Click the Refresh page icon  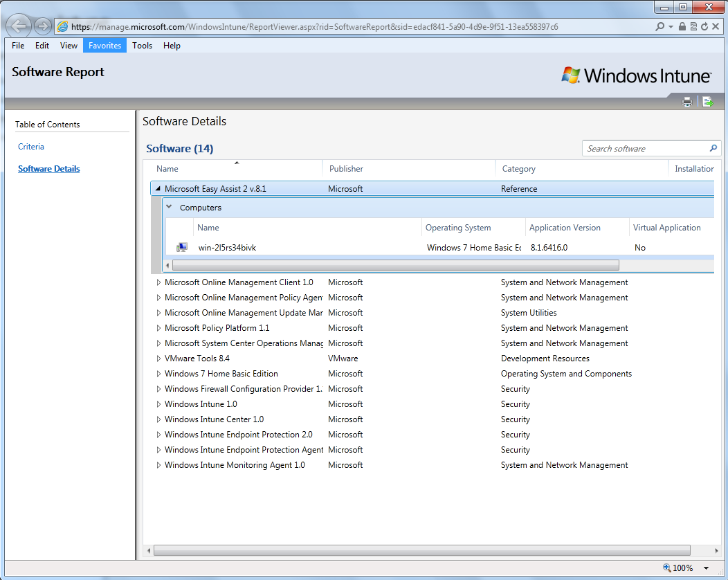tap(704, 27)
